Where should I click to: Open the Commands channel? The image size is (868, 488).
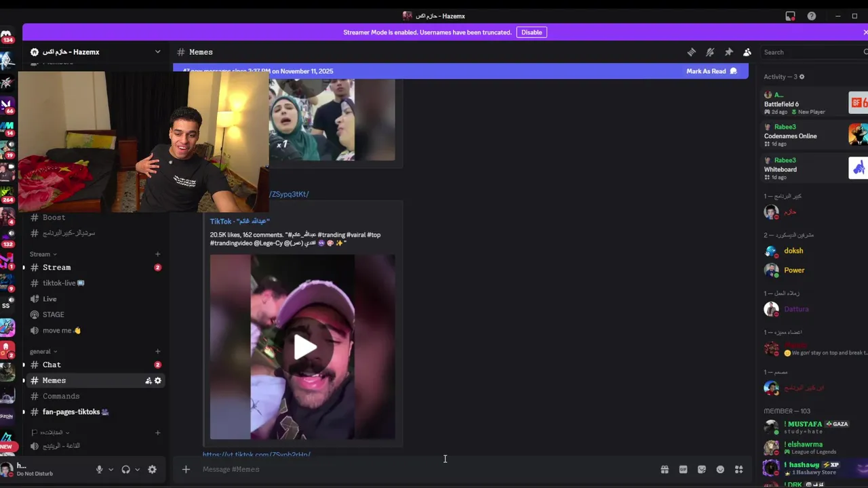95,396
